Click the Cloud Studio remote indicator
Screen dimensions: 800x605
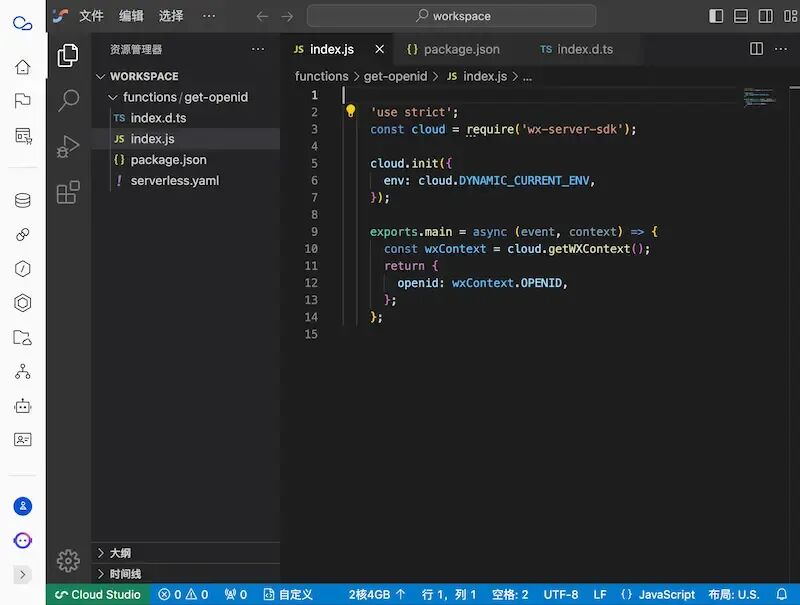pos(98,594)
